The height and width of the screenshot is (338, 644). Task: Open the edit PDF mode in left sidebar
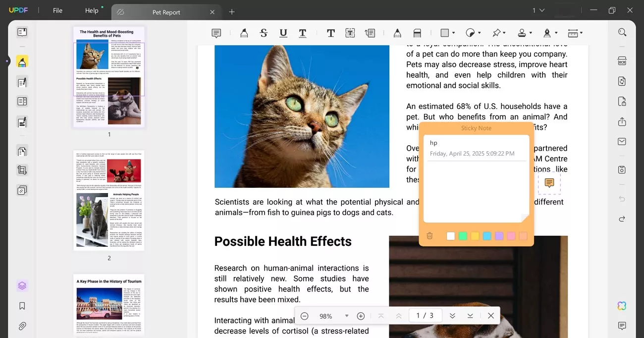[x=22, y=82]
